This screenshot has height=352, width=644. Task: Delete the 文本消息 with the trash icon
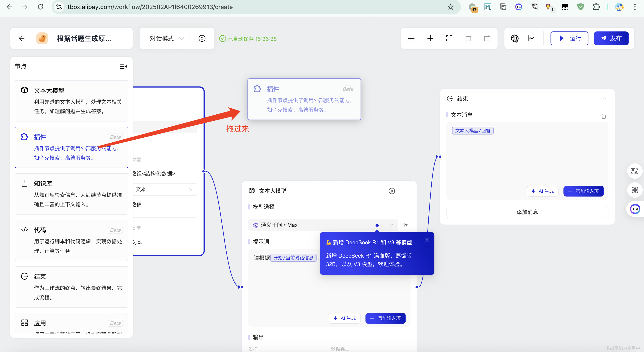[x=604, y=116]
